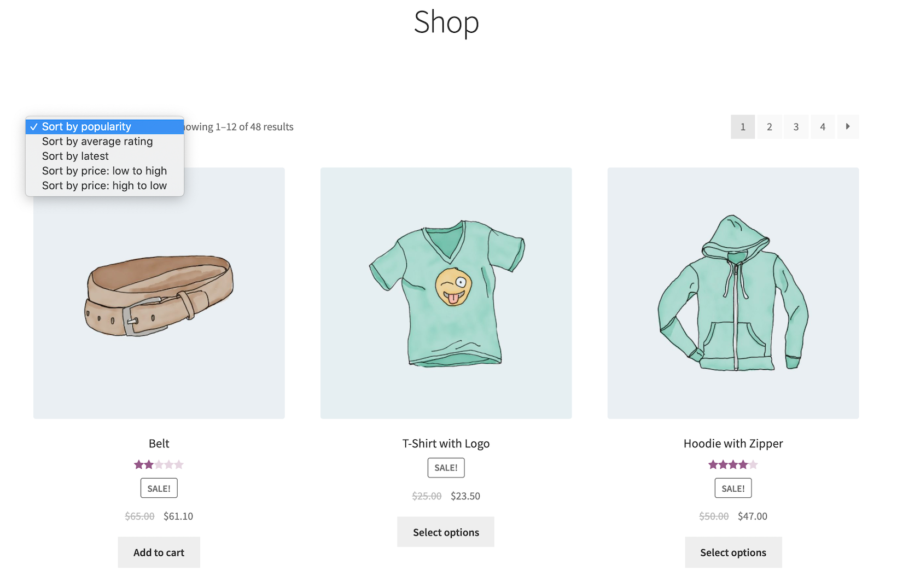Image resolution: width=897 pixels, height=588 pixels.
Task: Open the Hoodie with Zipper image
Action: pos(733,293)
